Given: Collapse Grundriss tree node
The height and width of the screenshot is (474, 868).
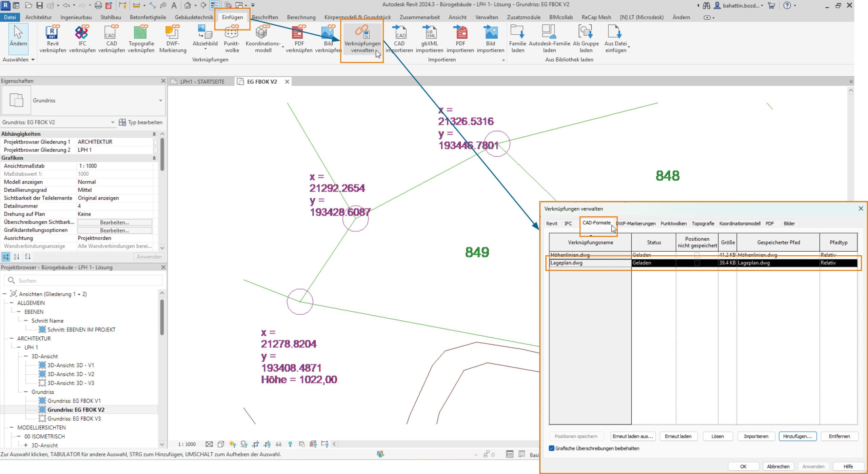Looking at the screenshot, I should click(x=26, y=392).
